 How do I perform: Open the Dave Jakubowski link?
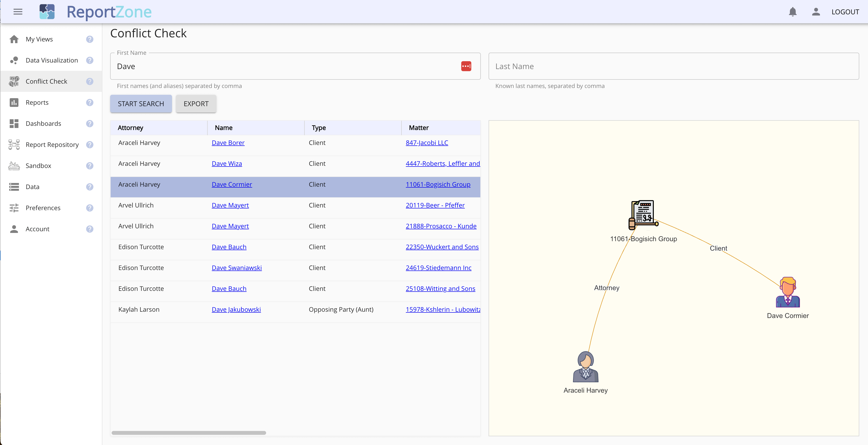(236, 310)
